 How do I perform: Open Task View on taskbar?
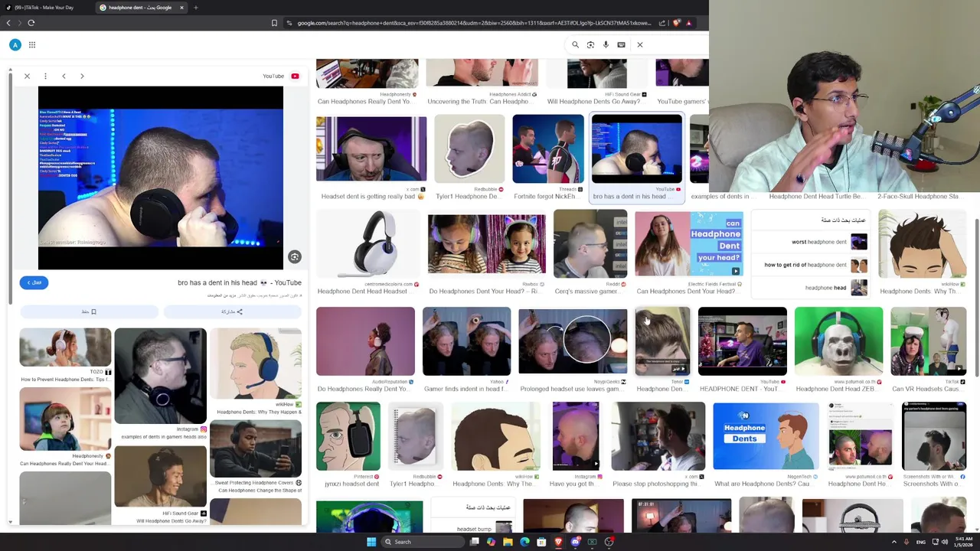474,542
